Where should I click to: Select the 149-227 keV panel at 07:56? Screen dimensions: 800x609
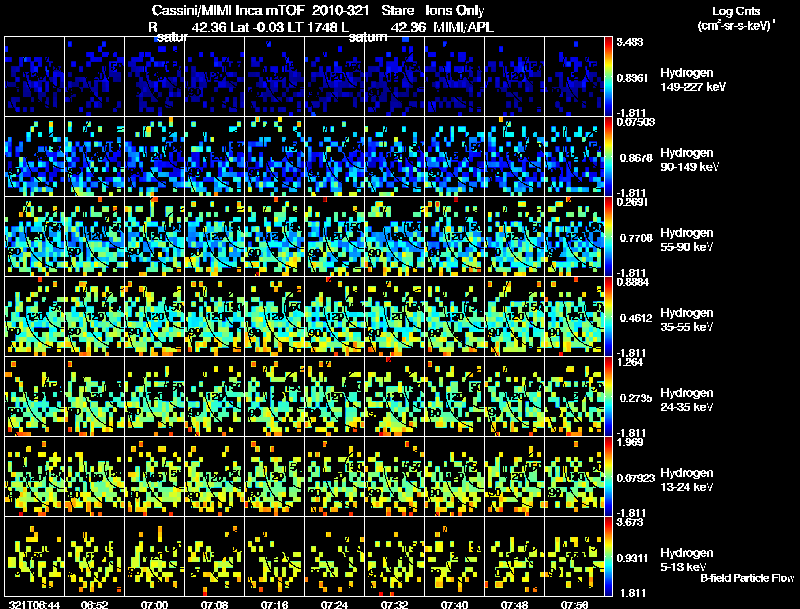[x=574, y=77]
